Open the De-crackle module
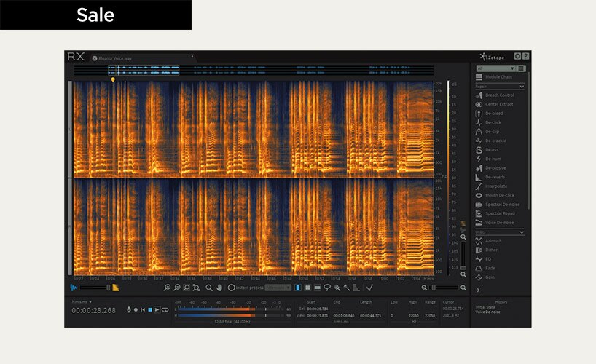596x364 pixels. tap(490, 141)
